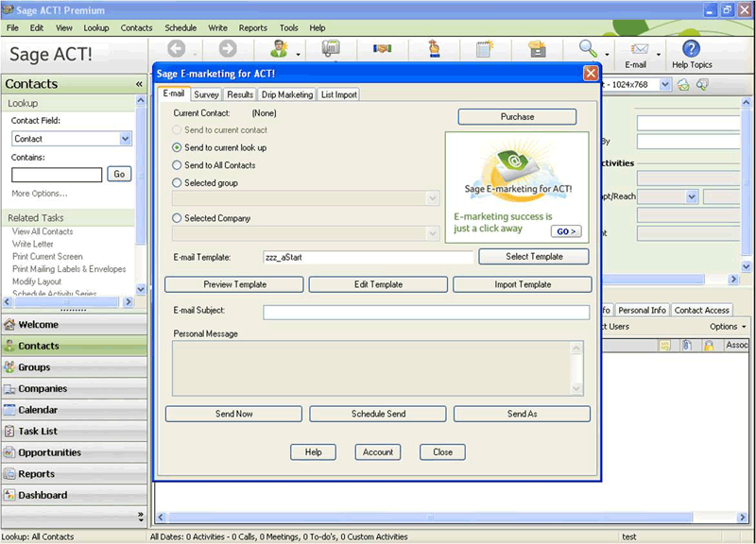Open the Contact Field dropdown
This screenshot has width=756, height=544.
click(x=126, y=139)
